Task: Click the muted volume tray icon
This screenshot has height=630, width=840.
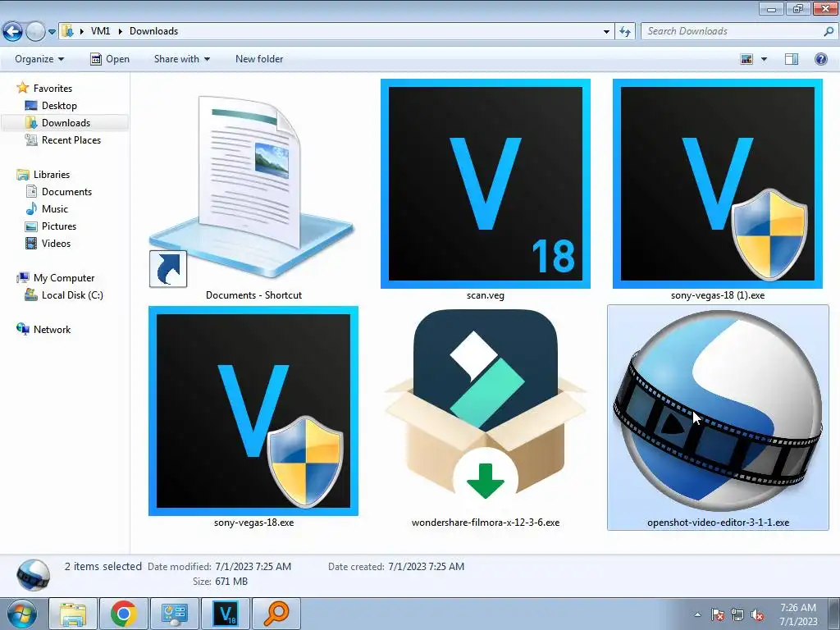Action: pyautogui.click(x=757, y=614)
